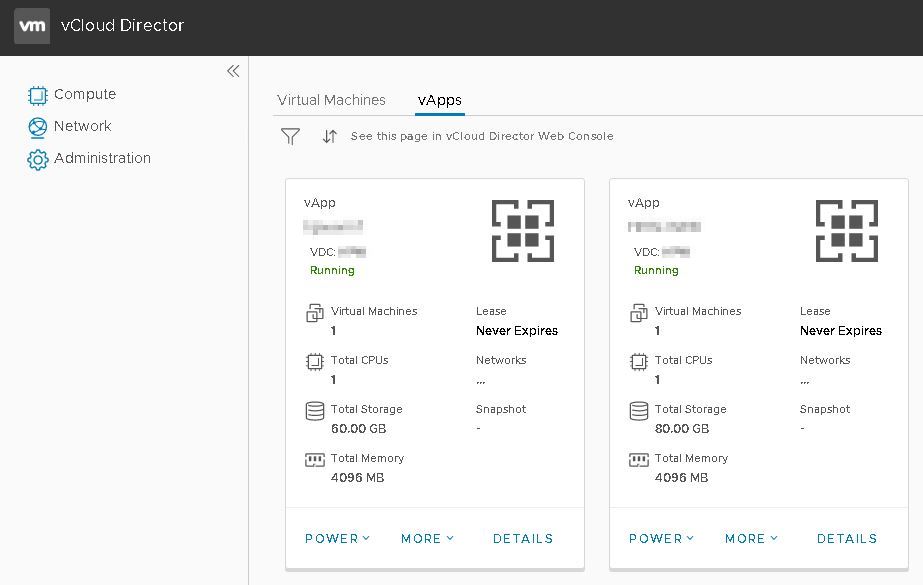Click '4096 MB' memory on the 60.00 GB card

(357, 477)
